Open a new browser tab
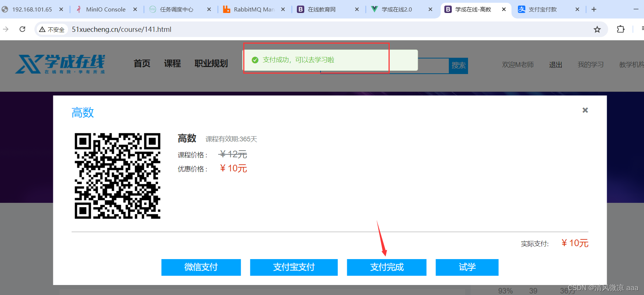 pos(594,9)
